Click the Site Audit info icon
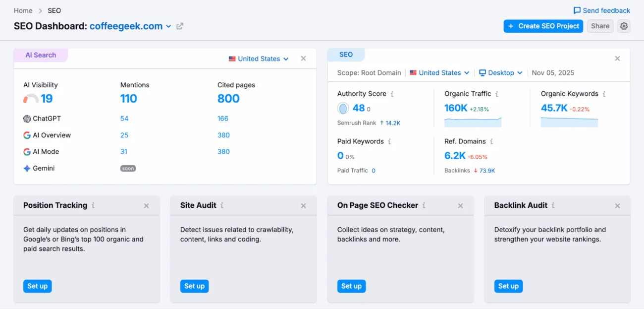Image resolution: width=644 pixels, height=309 pixels. point(222,205)
